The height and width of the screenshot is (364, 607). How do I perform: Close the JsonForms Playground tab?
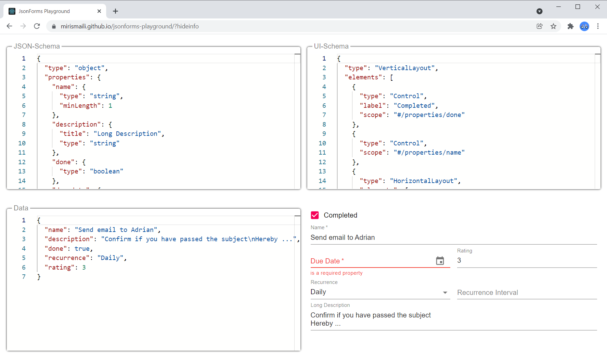click(99, 11)
